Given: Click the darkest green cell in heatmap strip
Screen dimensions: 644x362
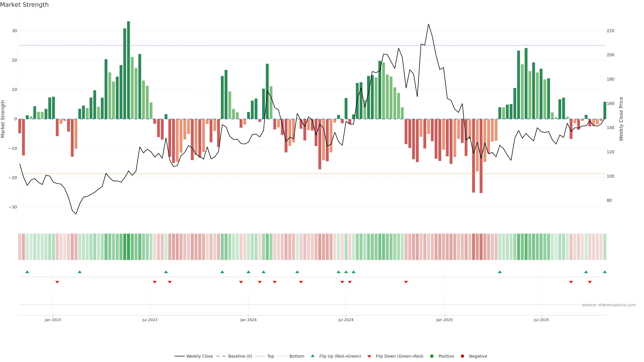Looking at the screenshot, I should tap(128, 247).
